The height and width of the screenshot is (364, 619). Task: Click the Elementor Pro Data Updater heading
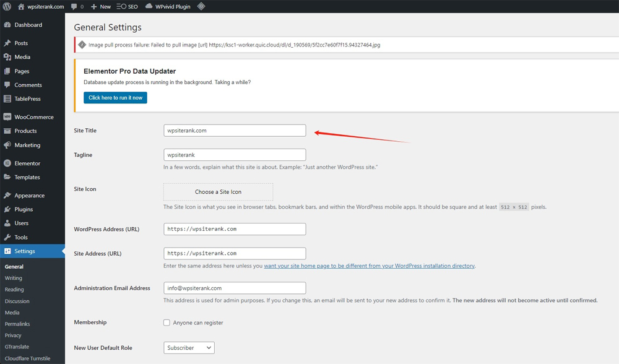[x=130, y=71]
